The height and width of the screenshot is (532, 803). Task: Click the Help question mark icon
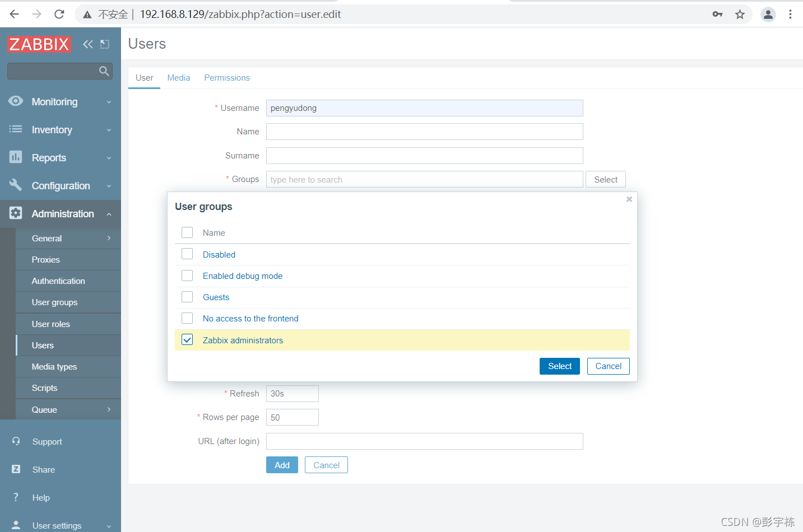click(x=16, y=497)
